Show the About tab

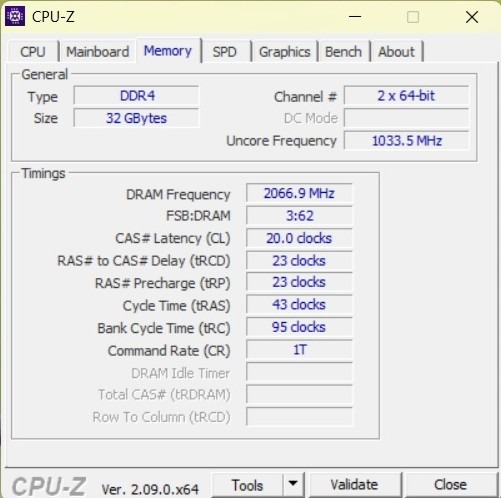click(x=397, y=52)
